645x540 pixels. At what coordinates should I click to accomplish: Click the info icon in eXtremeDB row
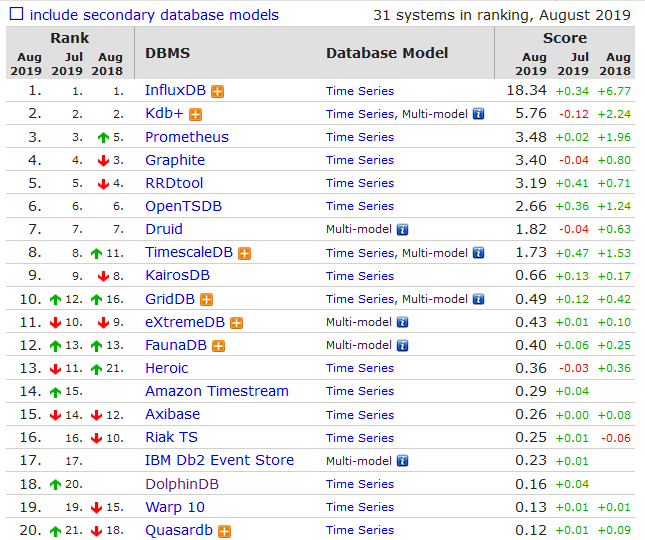point(402,322)
